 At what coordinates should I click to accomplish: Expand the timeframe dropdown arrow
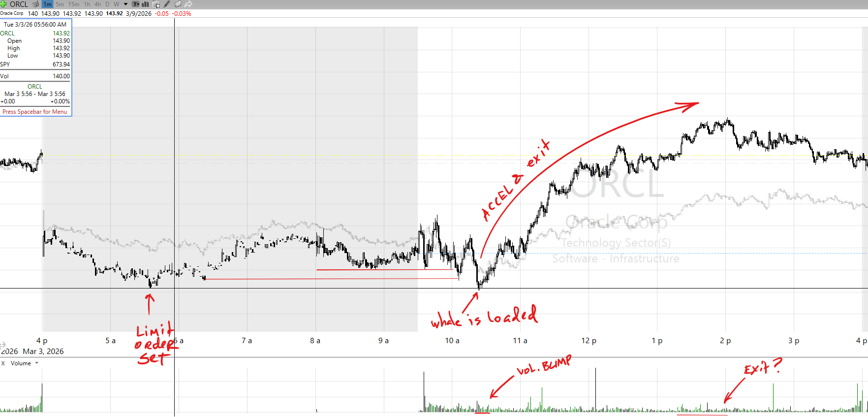tap(125, 4)
